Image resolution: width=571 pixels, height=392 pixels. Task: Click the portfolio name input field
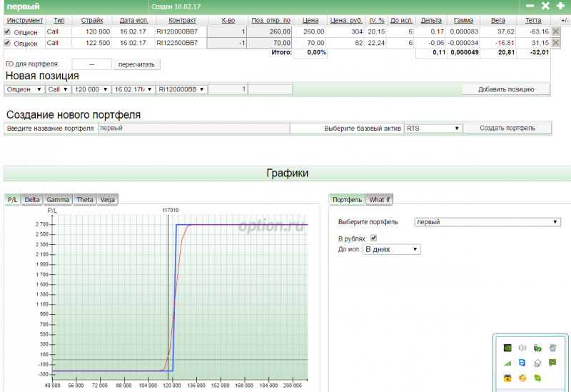(193, 129)
